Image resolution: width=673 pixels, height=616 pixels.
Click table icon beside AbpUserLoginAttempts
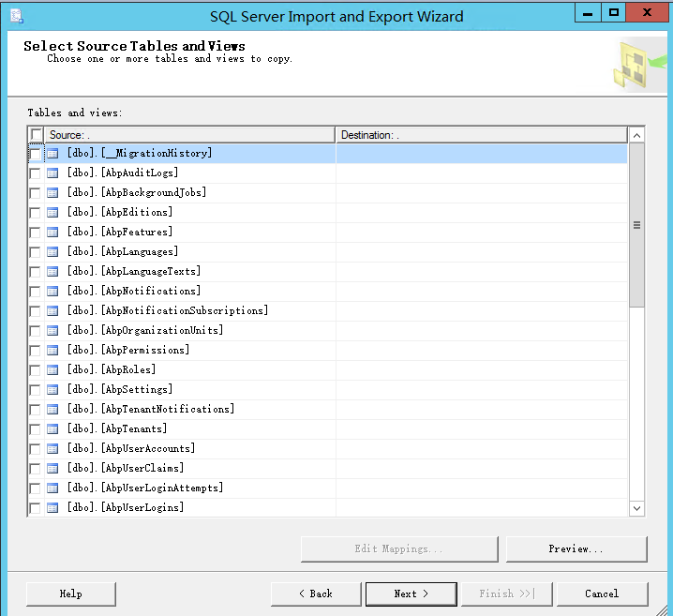(x=52, y=488)
